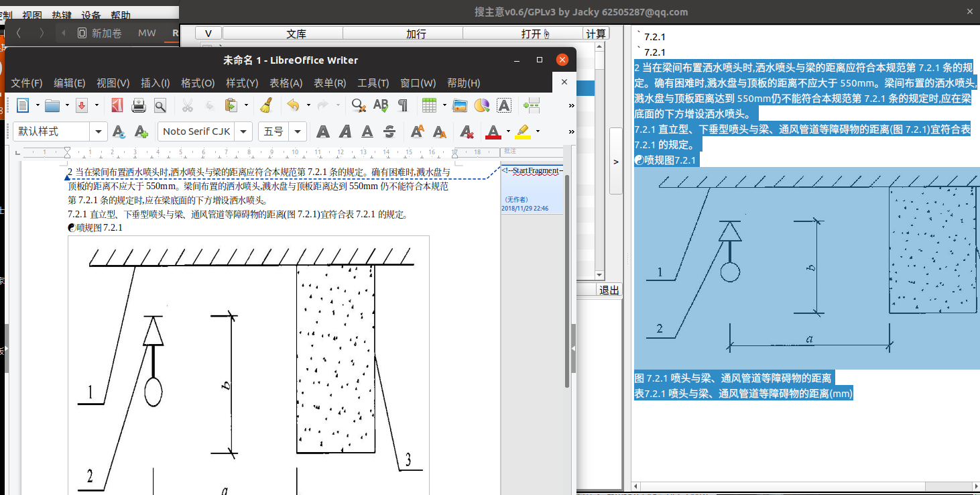
Task: Open paste options dropdown arrow
Action: (x=245, y=105)
